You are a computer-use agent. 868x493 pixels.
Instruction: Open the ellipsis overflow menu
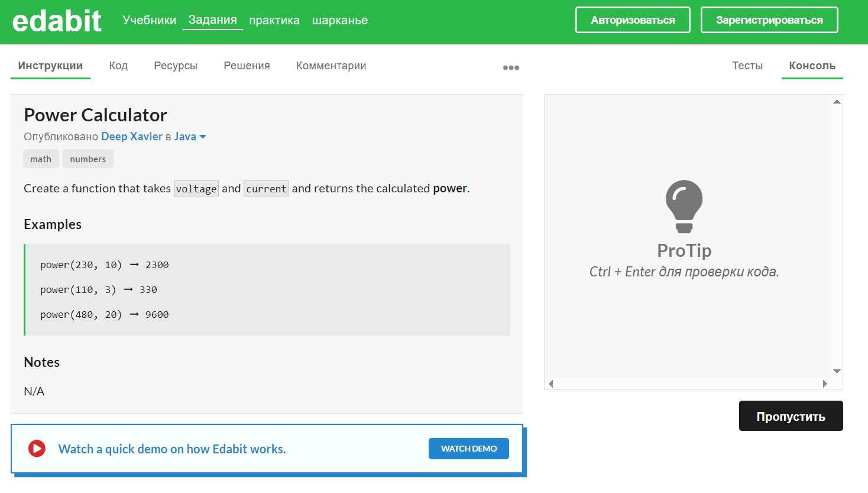tap(510, 67)
